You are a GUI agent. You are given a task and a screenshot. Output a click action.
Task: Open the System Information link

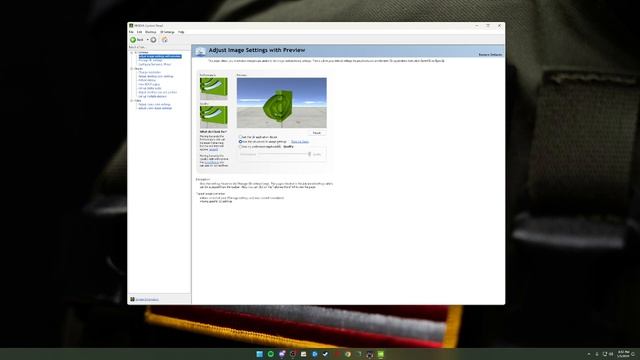(147, 300)
